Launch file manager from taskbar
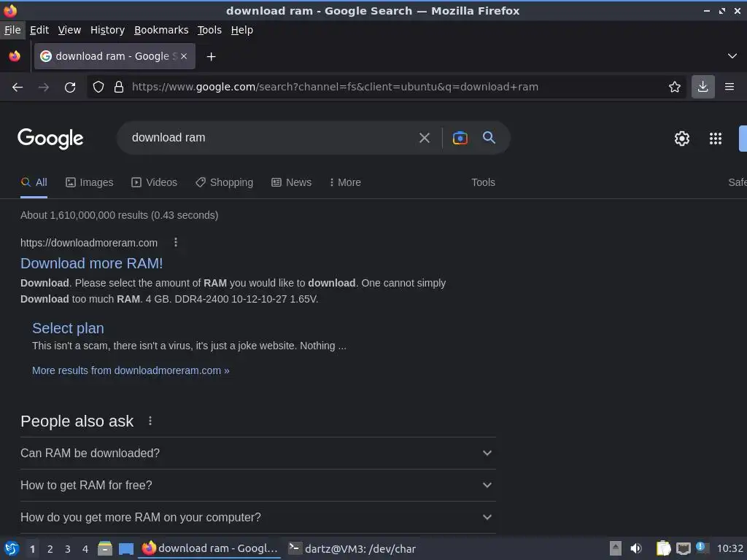 [105, 548]
